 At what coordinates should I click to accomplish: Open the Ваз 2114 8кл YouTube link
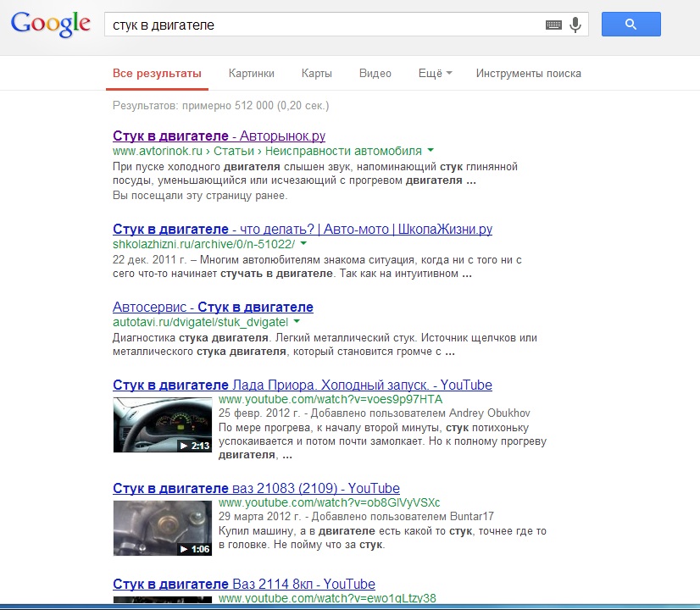243,584
